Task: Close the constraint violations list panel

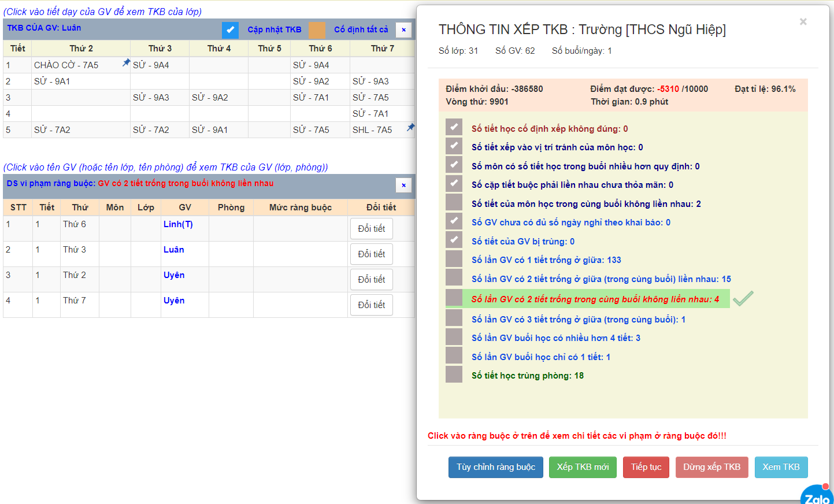Action: point(403,185)
